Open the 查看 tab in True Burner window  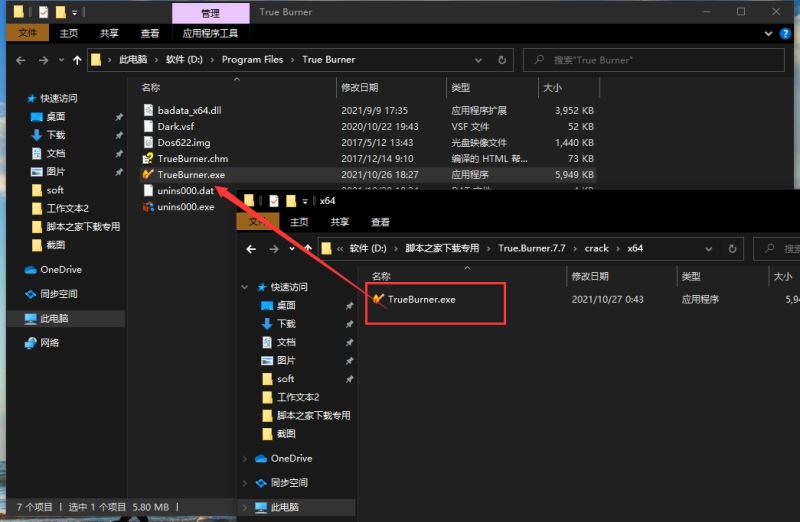click(x=149, y=33)
